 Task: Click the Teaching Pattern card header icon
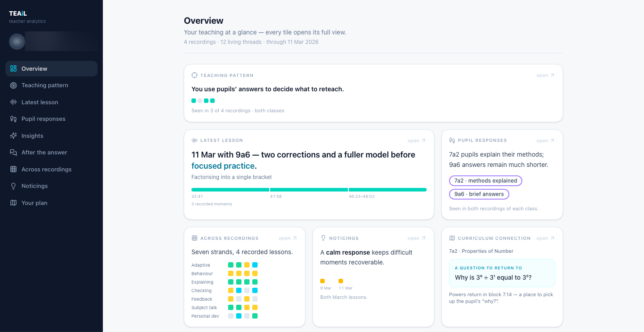pyautogui.click(x=195, y=75)
